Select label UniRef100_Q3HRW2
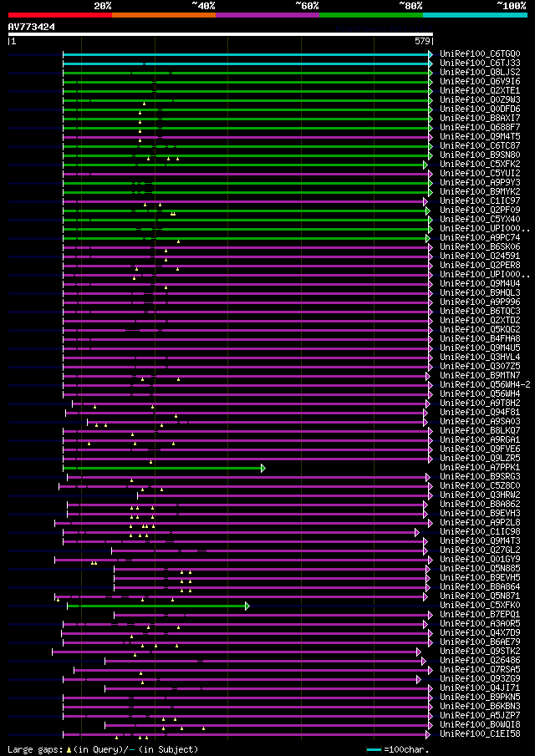 (x=480, y=495)
